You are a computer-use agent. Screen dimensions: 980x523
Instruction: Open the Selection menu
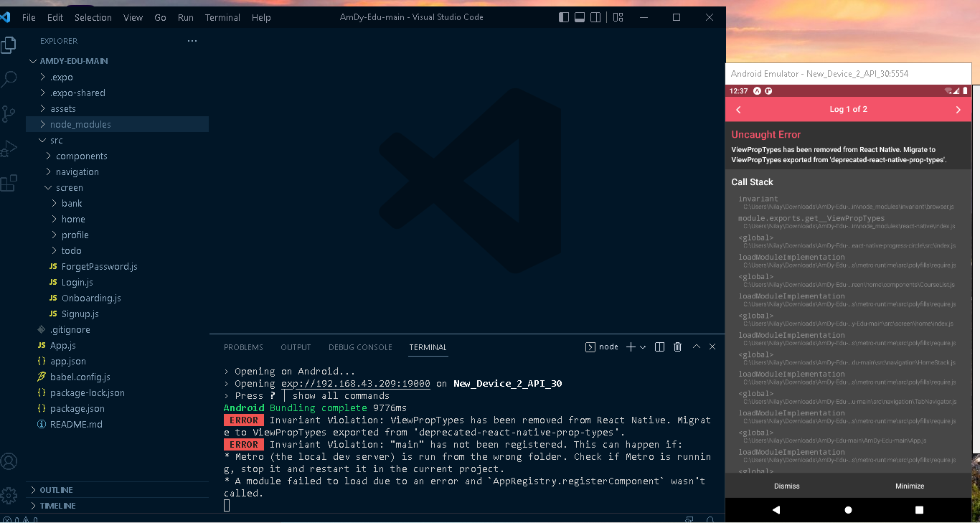[x=93, y=17]
